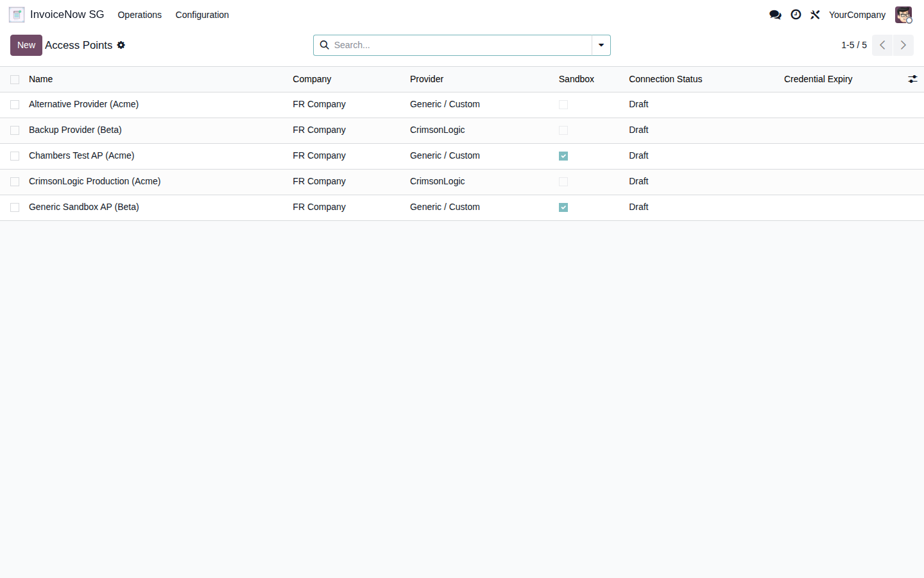Viewport: 924px width, 578px height.
Task: Open the Access Points gear actions menu
Action: (121, 45)
